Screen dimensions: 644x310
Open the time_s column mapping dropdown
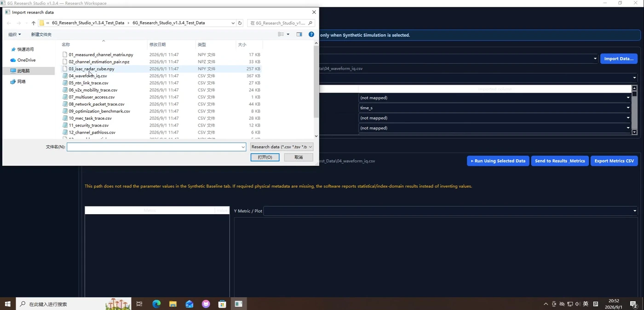pyautogui.click(x=494, y=108)
